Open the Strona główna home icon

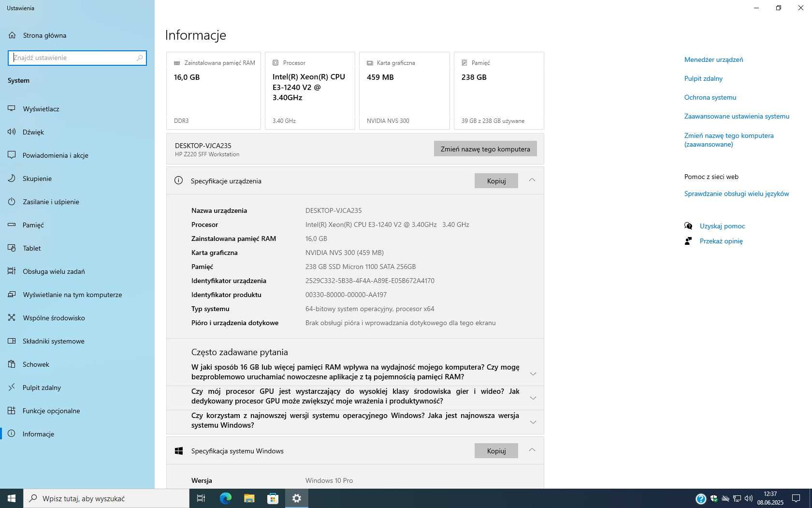click(12, 35)
